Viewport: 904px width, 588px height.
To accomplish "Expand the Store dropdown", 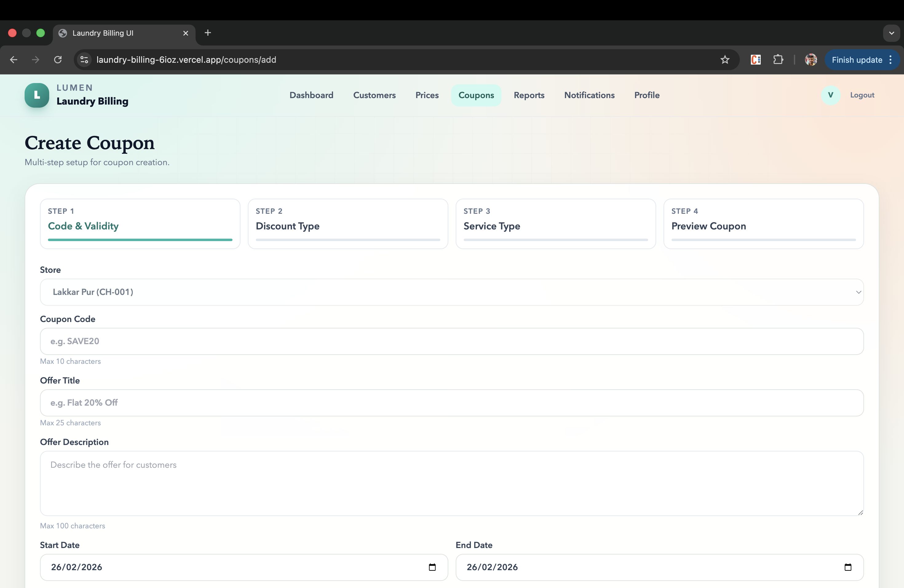I will coord(452,292).
